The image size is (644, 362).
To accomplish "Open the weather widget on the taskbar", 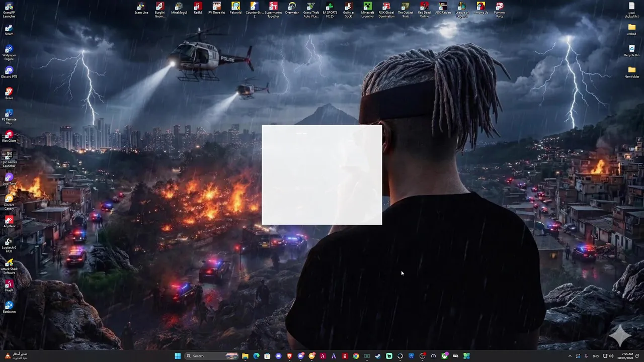I will pos(16,356).
